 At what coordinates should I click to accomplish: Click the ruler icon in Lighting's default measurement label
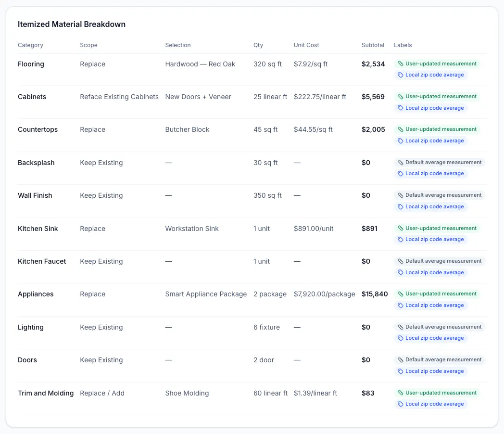[x=400, y=327]
